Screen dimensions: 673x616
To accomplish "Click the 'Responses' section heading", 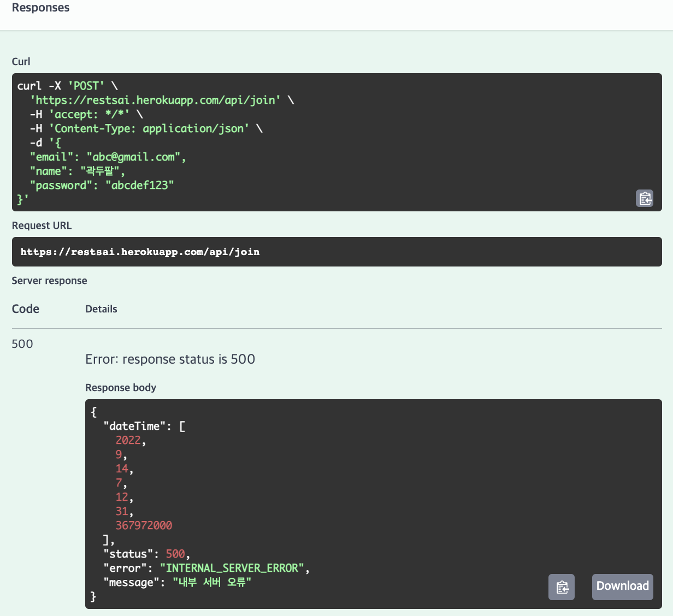I will tap(41, 8).
